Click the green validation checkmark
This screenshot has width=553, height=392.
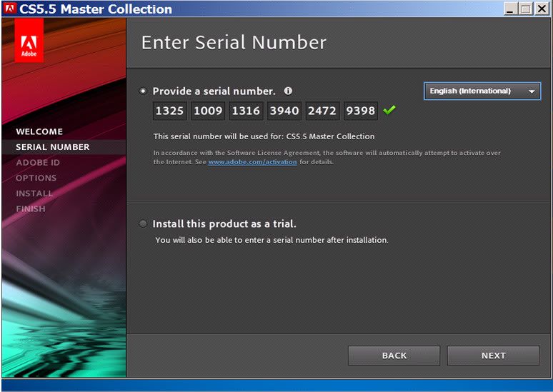pos(389,111)
